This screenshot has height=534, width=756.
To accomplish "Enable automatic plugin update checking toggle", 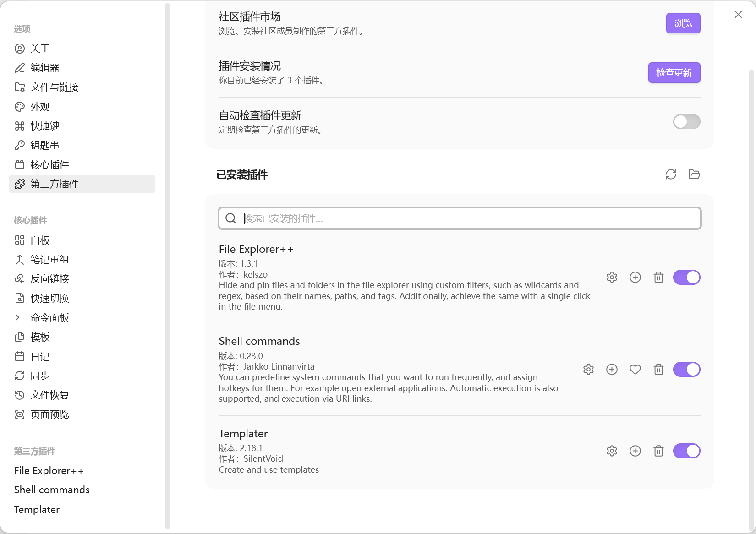I will tap(686, 122).
